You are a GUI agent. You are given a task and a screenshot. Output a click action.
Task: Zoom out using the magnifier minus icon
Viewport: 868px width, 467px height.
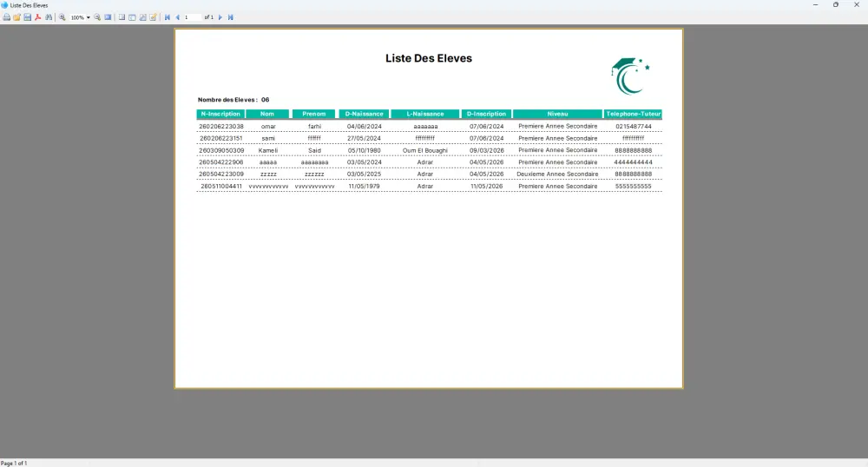pyautogui.click(x=97, y=17)
